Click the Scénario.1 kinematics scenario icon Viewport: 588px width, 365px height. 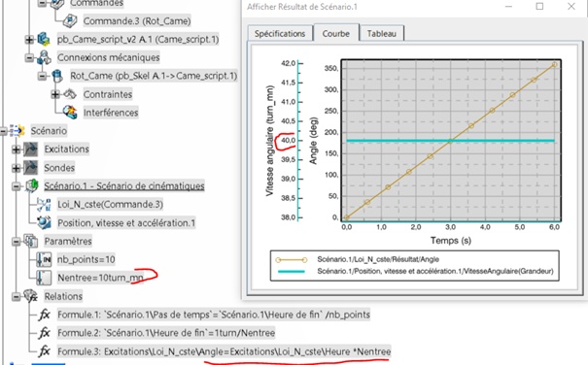[x=32, y=185]
